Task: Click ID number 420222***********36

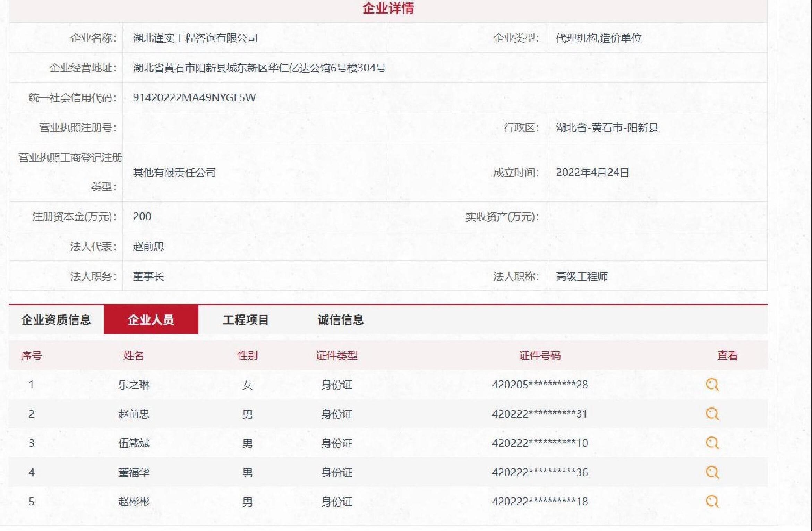Action: click(540, 472)
